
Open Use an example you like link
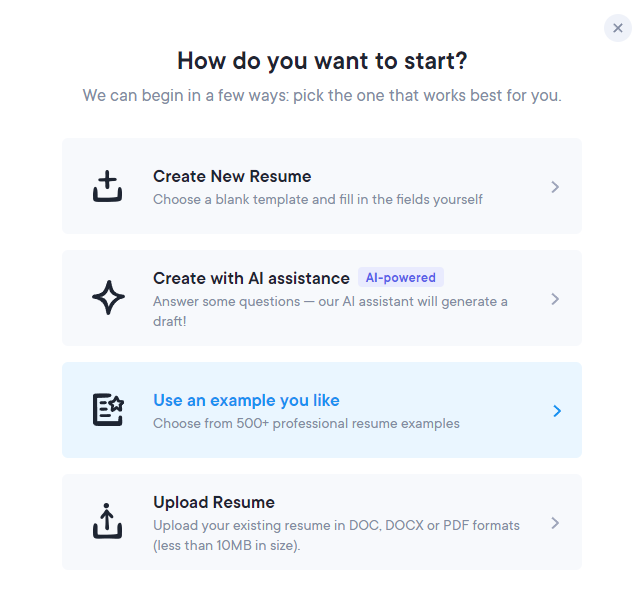tap(246, 400)
